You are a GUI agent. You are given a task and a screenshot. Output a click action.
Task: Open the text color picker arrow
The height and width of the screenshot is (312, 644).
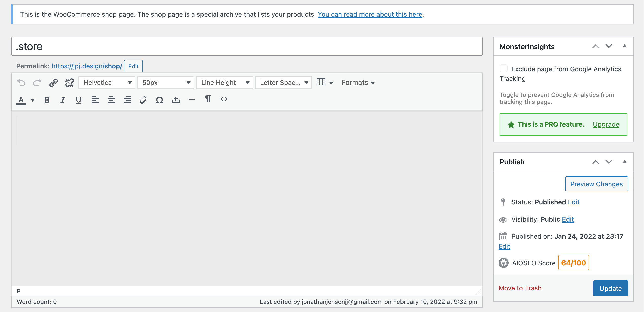click(33, 100)
